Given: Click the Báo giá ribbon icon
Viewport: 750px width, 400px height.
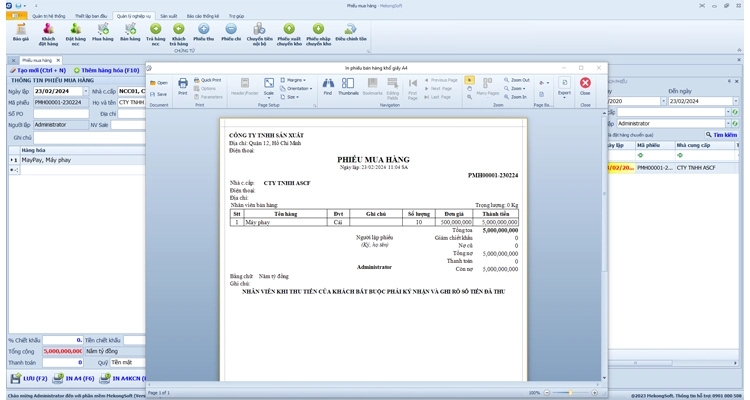Looking at the screenshot, I should [20, 32].
